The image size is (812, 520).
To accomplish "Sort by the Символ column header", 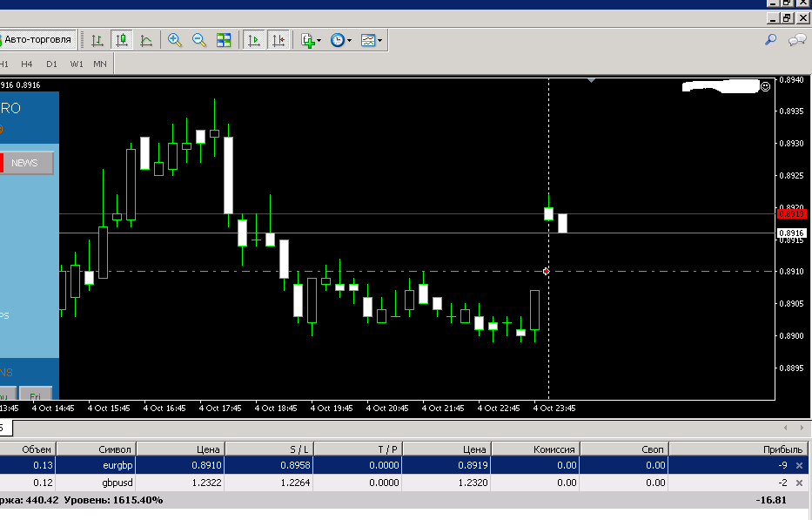I will (x=96, y=449).
